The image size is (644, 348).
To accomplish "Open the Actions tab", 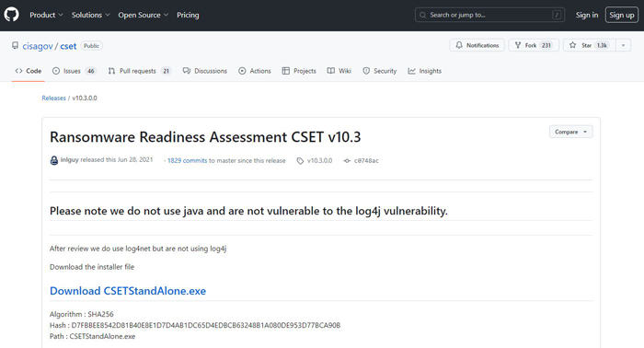I will 255,71.
